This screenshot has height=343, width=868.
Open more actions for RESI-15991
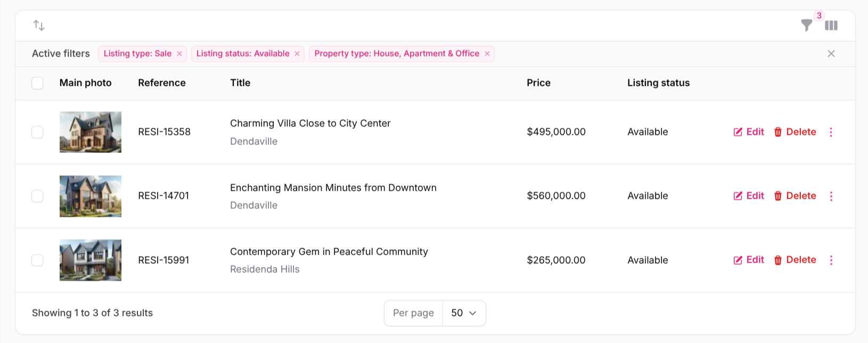pos(831,260)
